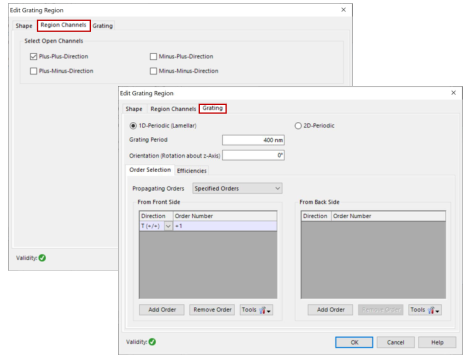Select the Grating tab in front dialog
The height and width of the screenshot is (360, 467).
(213, 108)
